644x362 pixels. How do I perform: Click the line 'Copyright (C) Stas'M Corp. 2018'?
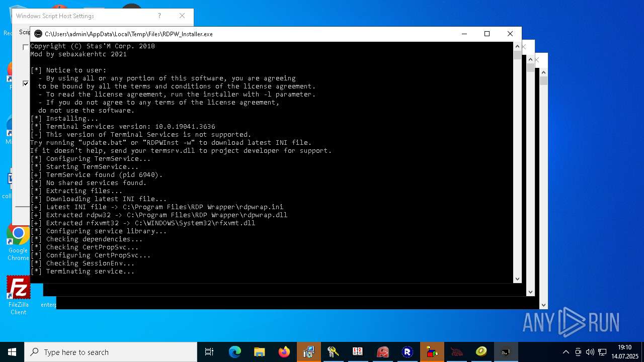coord(93,46)
